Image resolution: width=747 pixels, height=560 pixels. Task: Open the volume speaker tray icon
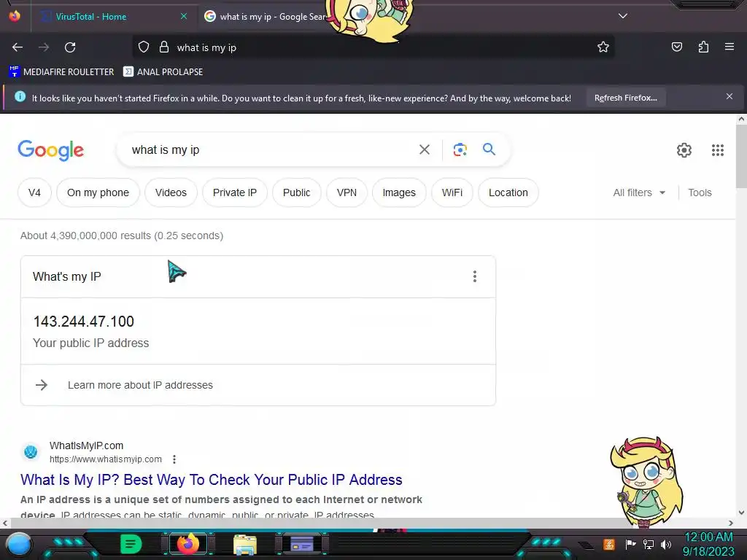coord(666,544)
